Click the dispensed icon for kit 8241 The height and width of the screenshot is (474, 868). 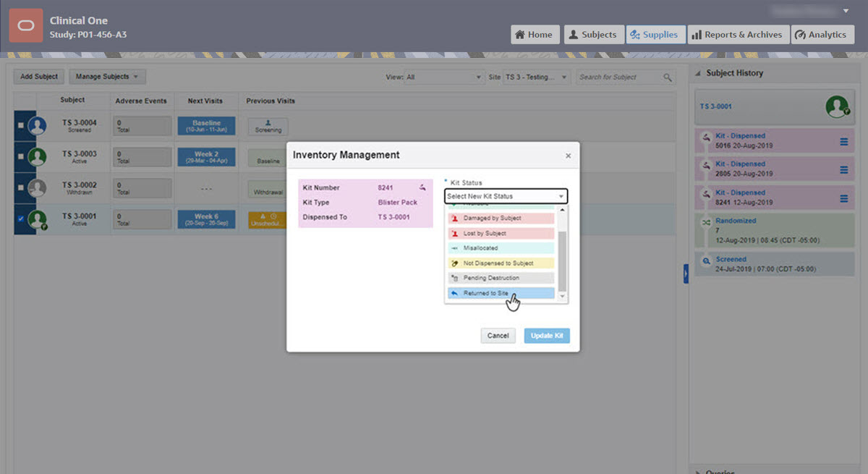(x=706, y=193)
